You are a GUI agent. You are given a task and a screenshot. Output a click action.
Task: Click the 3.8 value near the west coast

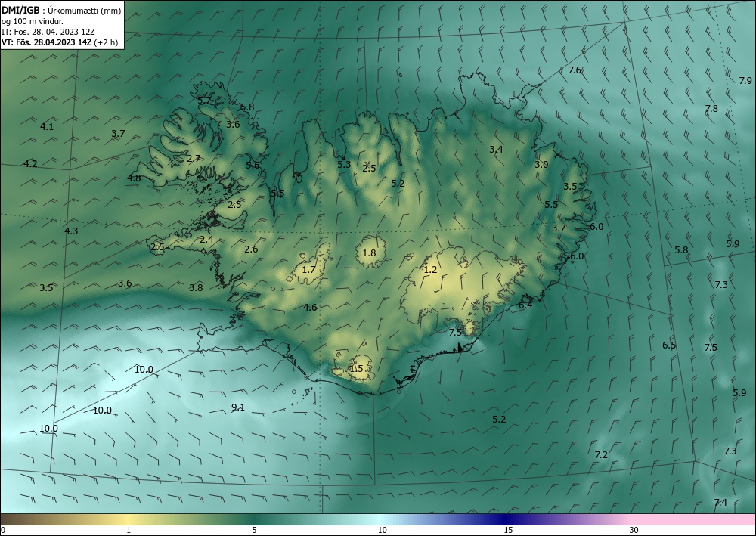(196, 288)
